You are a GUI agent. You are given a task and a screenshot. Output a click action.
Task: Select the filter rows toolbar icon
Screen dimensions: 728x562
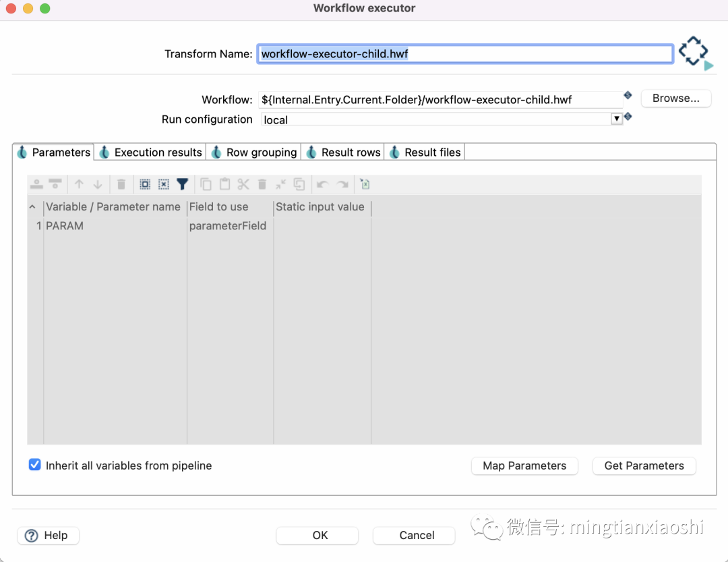click(x=183, y=184)
